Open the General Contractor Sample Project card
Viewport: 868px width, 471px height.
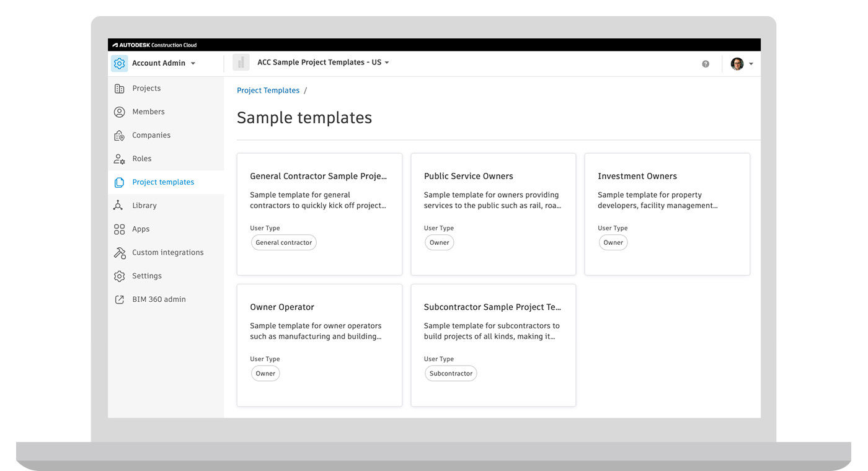(x=319, y=214)
